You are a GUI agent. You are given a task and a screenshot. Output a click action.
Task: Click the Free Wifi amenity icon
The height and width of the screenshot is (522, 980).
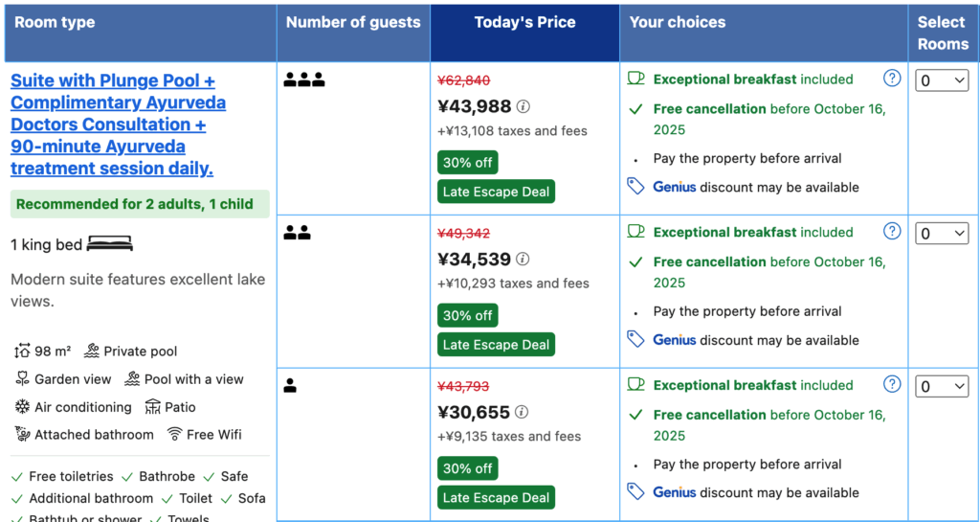pos(174,434)
